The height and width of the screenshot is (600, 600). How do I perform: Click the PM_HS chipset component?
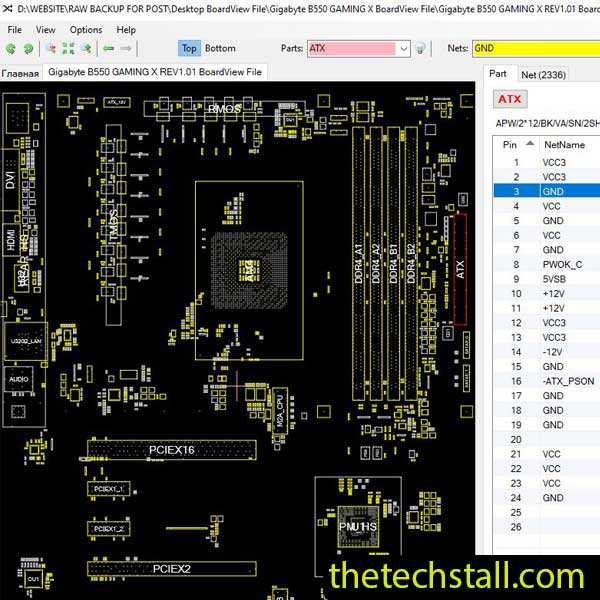click(358, 527)
